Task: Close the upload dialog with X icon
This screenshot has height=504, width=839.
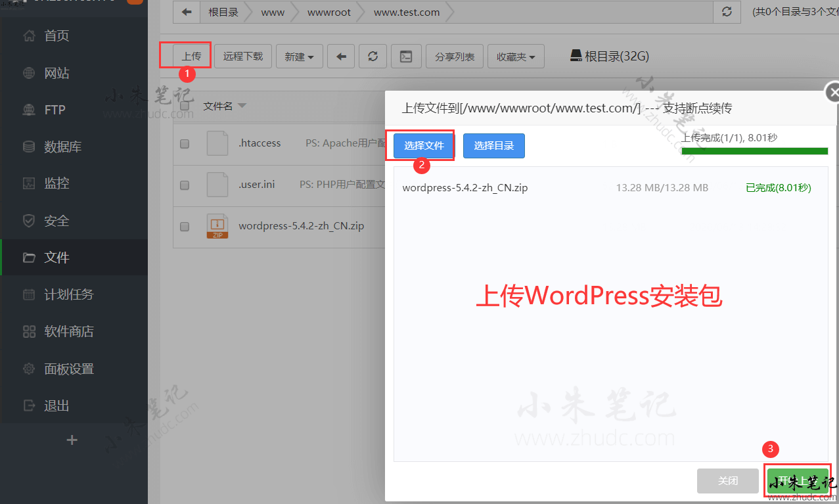Action: tap(833, 93)
